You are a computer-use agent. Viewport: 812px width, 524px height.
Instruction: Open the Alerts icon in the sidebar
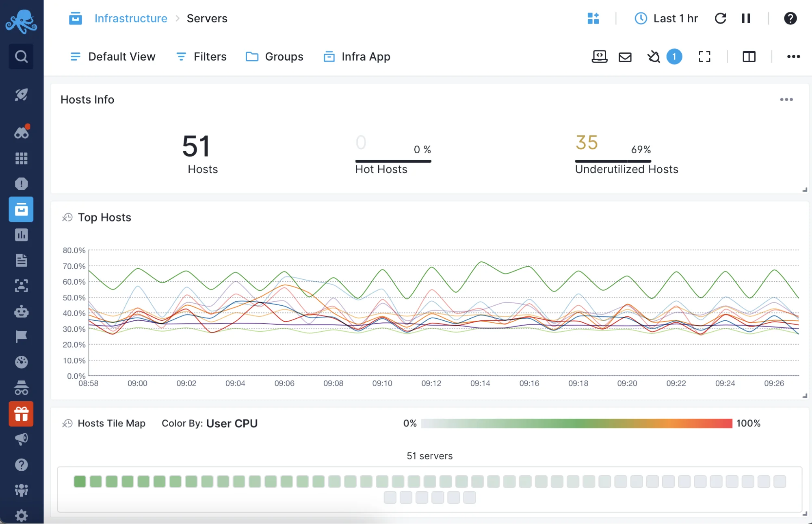[21, 184]
